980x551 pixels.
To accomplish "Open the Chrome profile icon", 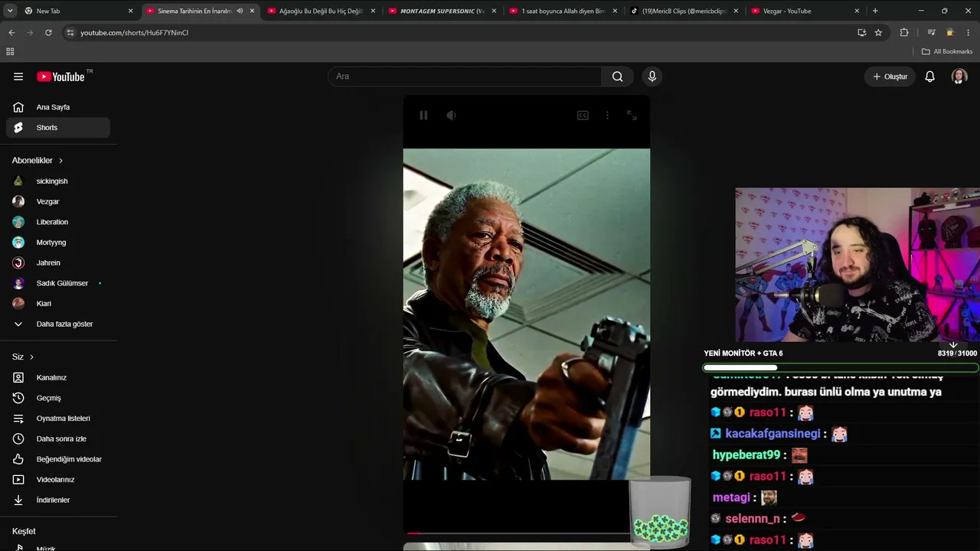I will (950, 33).
